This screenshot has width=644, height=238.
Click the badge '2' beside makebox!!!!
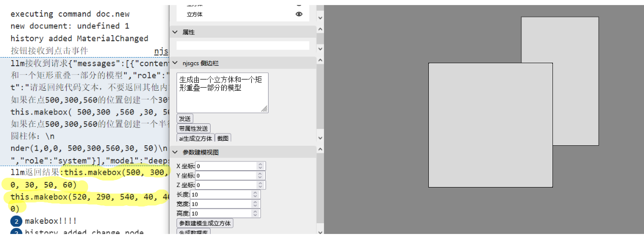click(16, 221)
